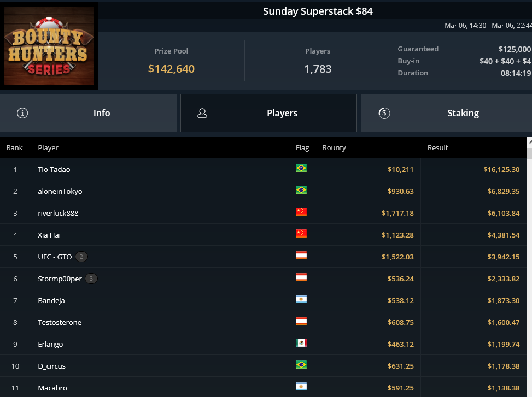Click the Staking dollar icon
Image resolution: width=532 pixels, height=397 pixels.
384,113
